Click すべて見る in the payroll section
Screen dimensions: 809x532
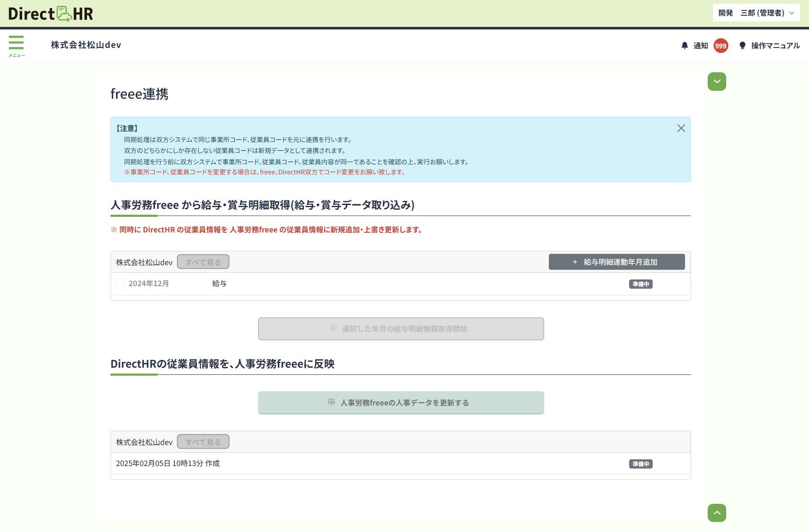tap(203, 262)
